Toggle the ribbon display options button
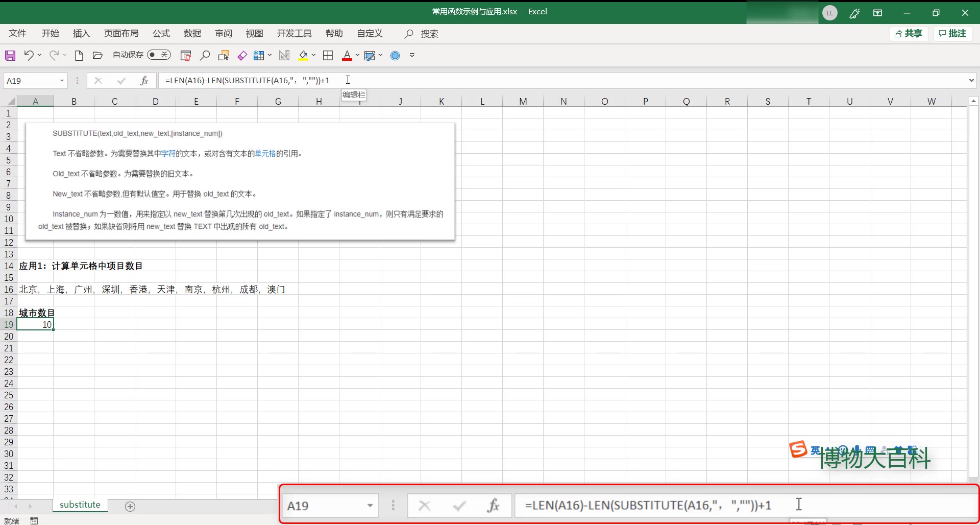Screen dimensions: 980x525 [878, 13]
